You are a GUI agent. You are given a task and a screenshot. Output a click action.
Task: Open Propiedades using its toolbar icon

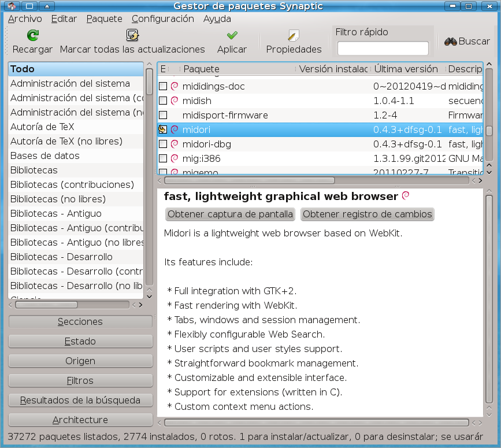coord(293,36)
